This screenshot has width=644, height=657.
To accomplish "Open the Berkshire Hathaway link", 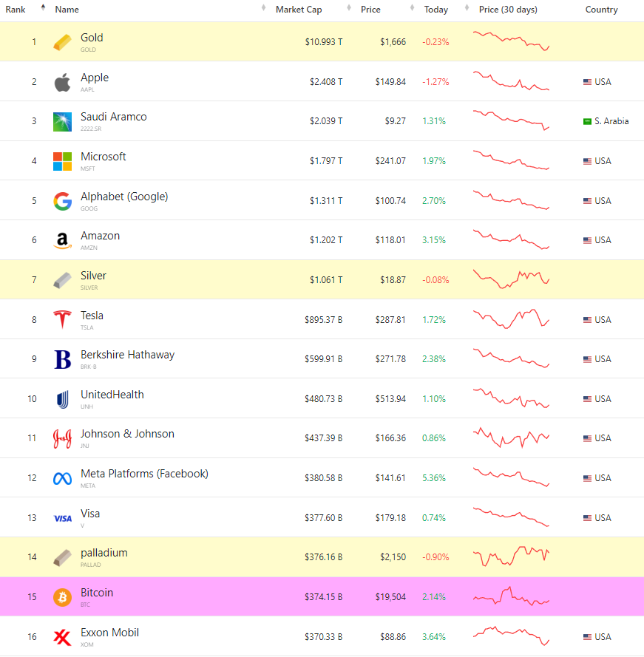I will point(127,355).
